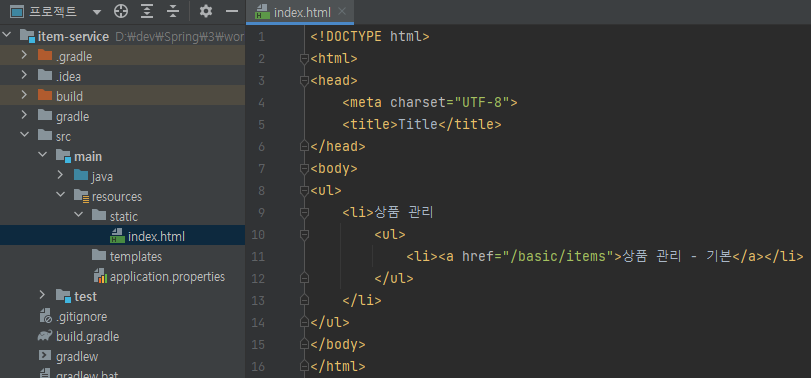Click the HTML icon on index.html tab

263,12
